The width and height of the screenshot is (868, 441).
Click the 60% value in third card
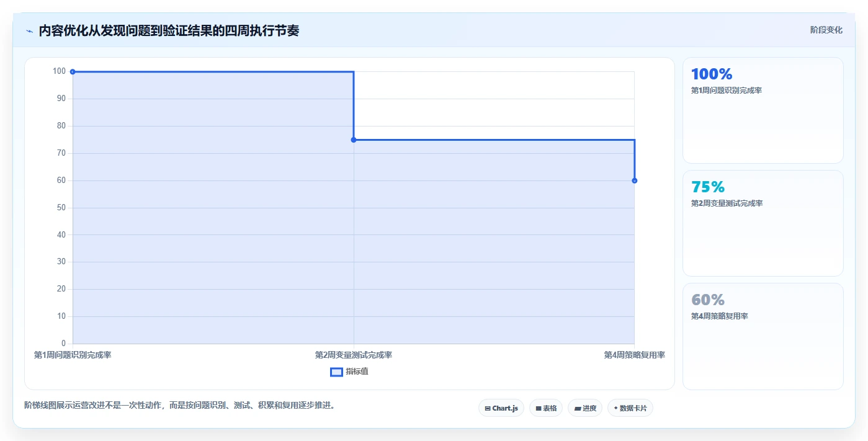point(708,300)
